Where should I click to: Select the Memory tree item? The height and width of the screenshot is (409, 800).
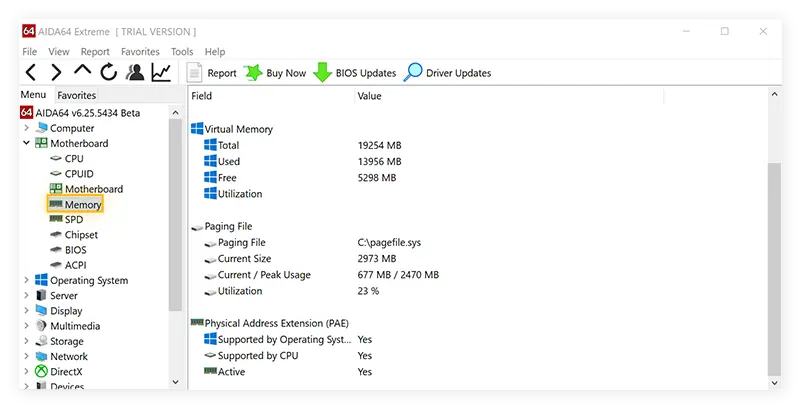pos(76,204)
